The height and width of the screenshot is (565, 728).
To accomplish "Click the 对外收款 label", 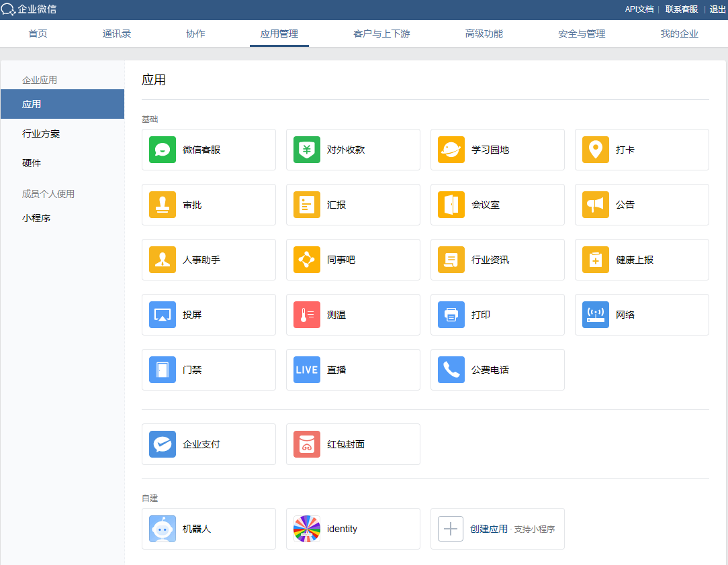I will pyautogui.click(x=346, y=150).
